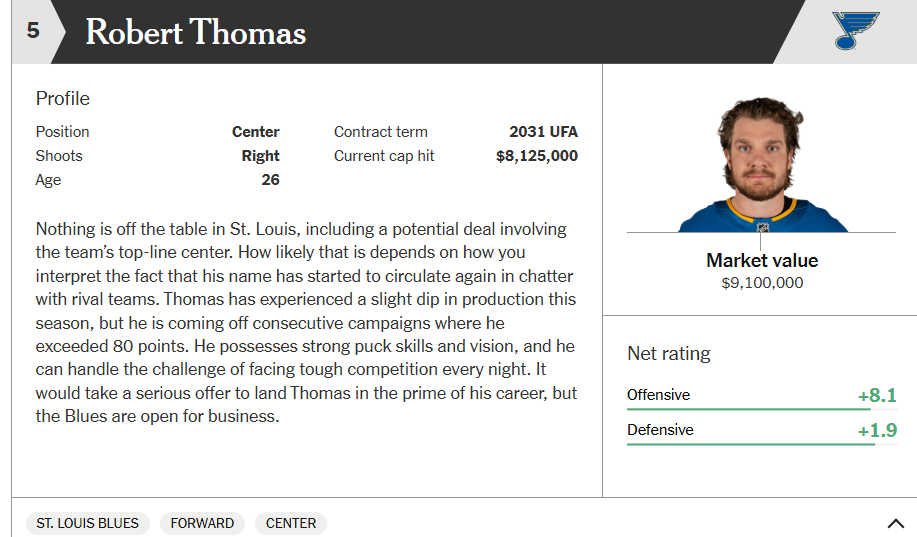Click the Profile section heading
The height and width of the screenshot is (537, 917).
tap(63, 98)
